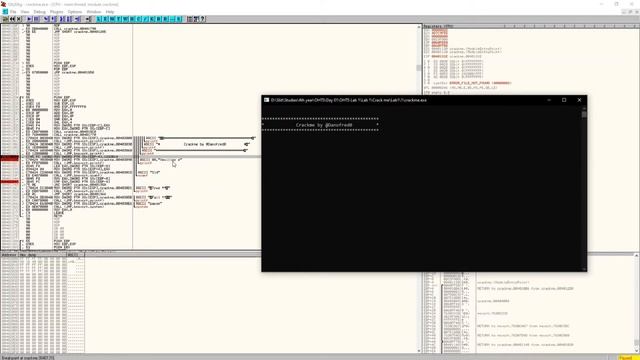
Task: Open the Plugins menu
Action: point(57,12)
